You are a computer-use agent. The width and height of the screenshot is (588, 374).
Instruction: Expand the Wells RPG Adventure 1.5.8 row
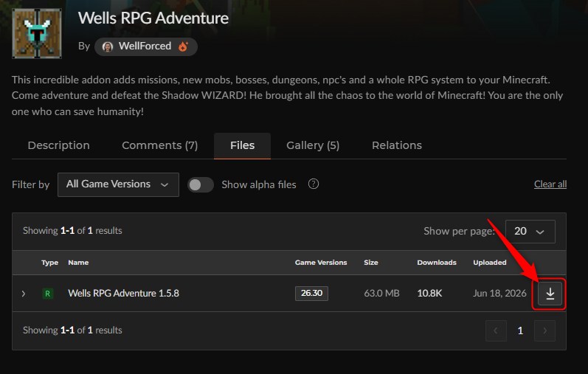pos(24,294)
